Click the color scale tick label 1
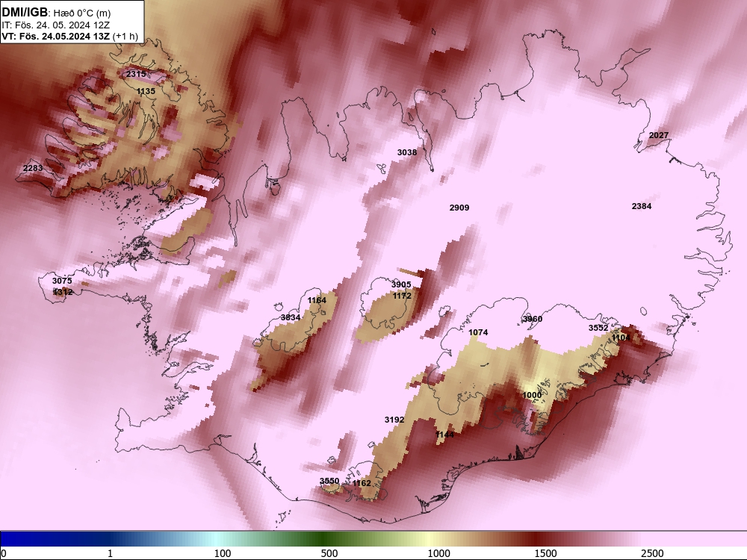The image size is (747, 560). [111, 553]
